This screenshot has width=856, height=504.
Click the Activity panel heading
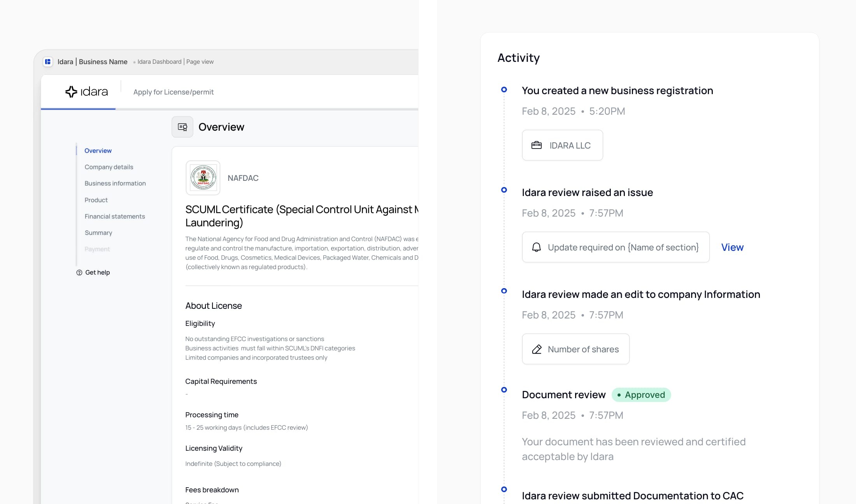[519, 58]
